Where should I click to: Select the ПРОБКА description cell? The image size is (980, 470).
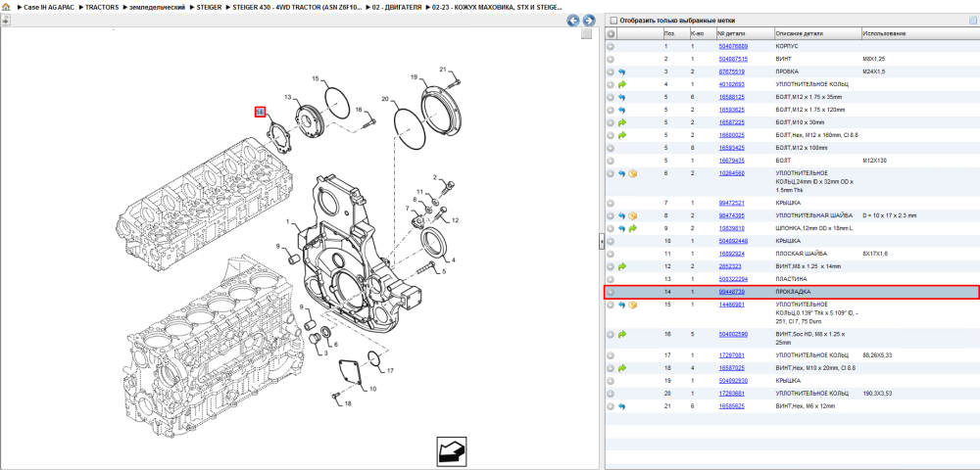click(787, 71)
